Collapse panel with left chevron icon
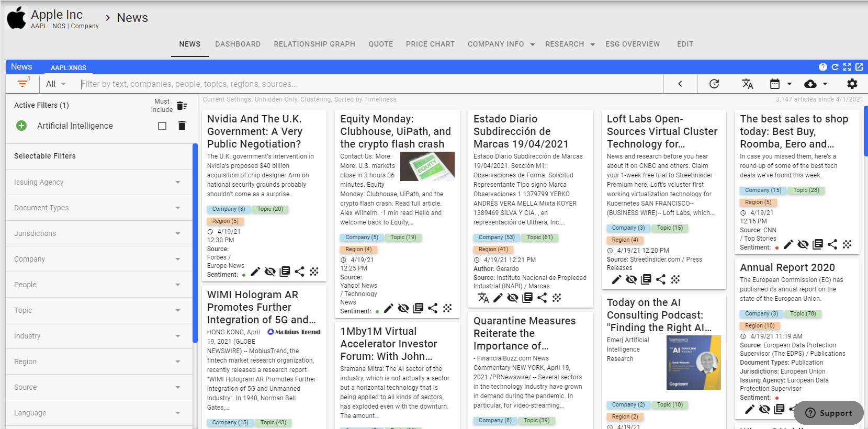 click(680, 84)
